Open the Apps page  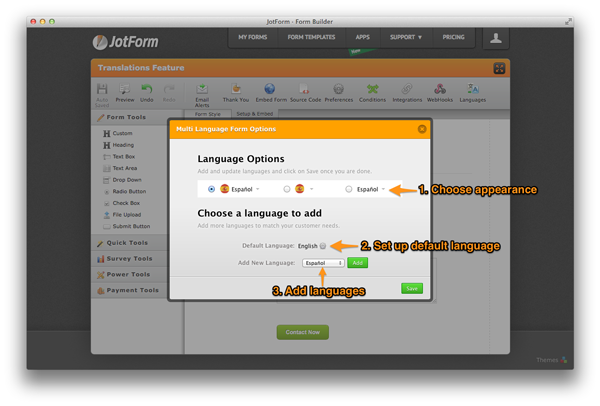point(362,37)
